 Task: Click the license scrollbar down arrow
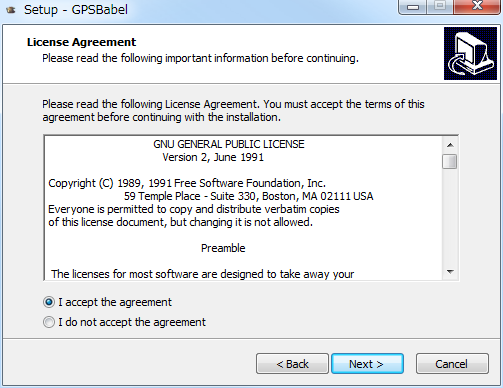[x=450, y=272]
